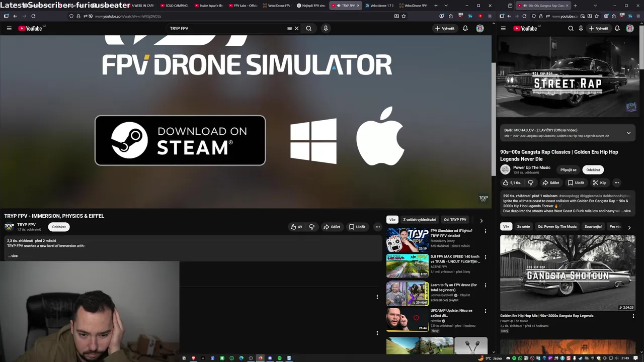644x362 pixels.
Task: Expand description with ...více
Action: coord(13,256)
